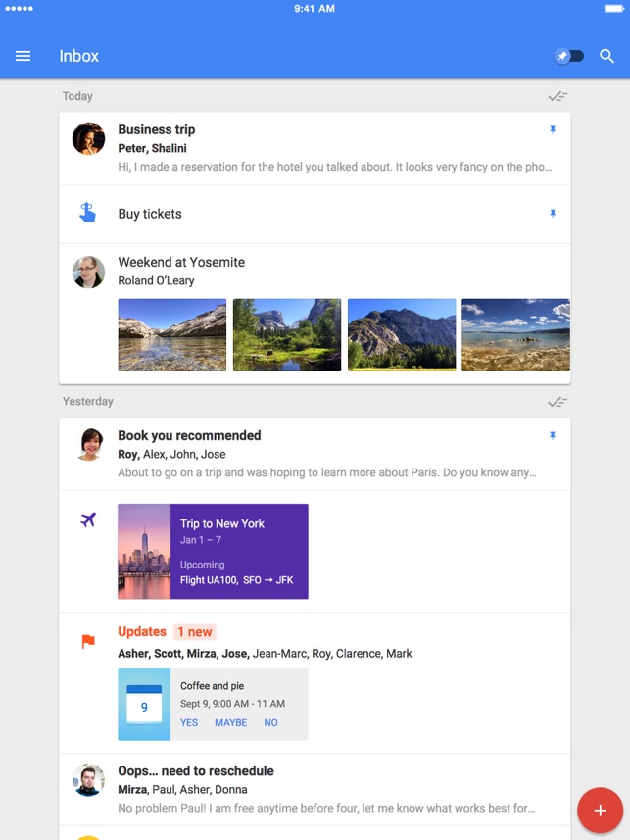Unpin the Buy tickets reminder
Viewport: 630px width, 840px height.
[x=553, y=214]
